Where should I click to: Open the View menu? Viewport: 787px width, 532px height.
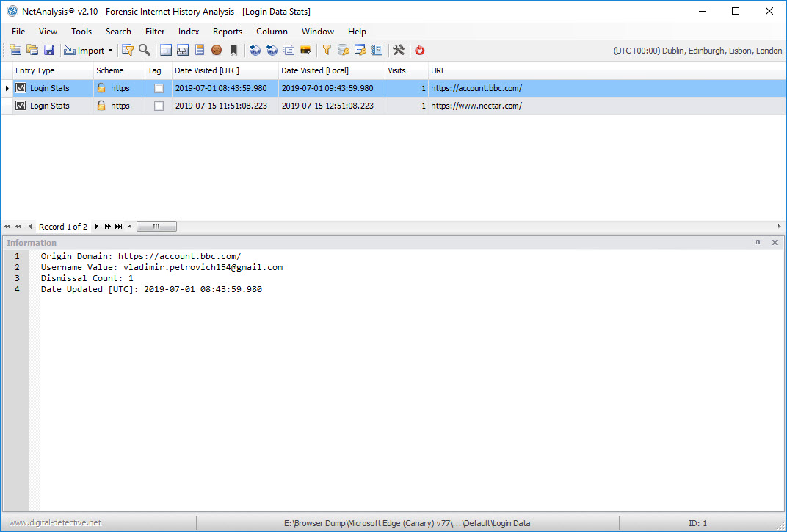pos(48,31)
